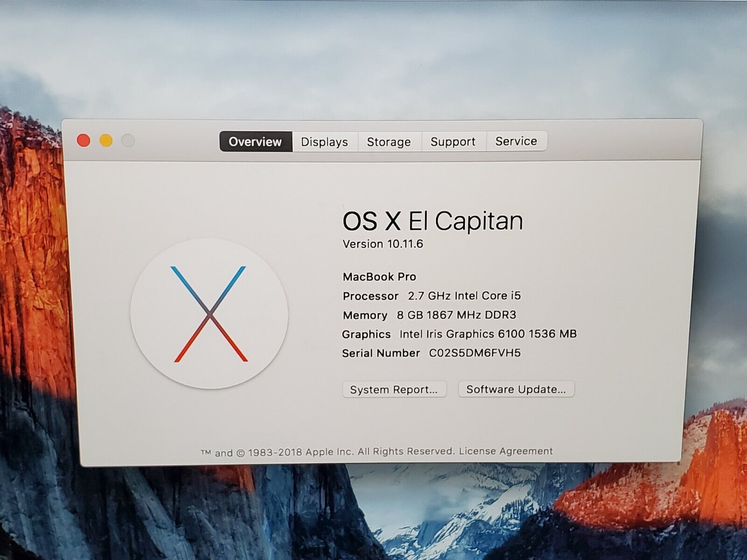
Task: Click the Graphics label
Action: pyautogui.click(x=366, y=334)
